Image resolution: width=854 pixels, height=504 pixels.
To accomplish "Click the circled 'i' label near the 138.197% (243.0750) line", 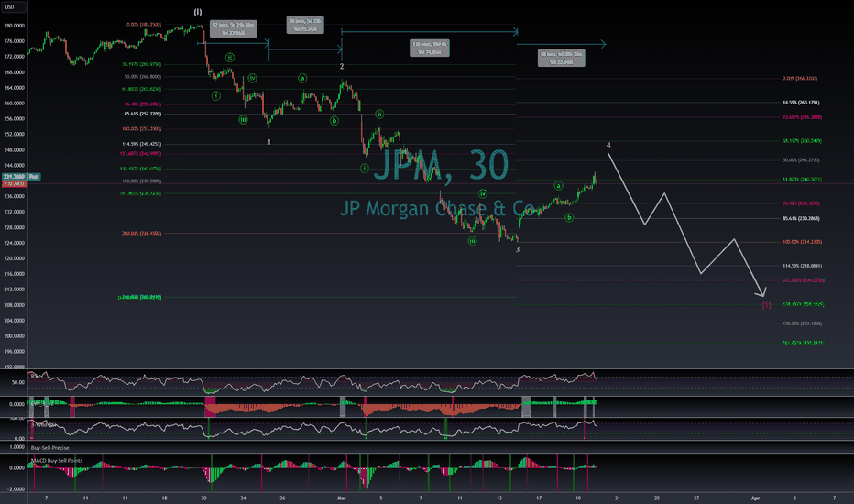I will (365, 169).
